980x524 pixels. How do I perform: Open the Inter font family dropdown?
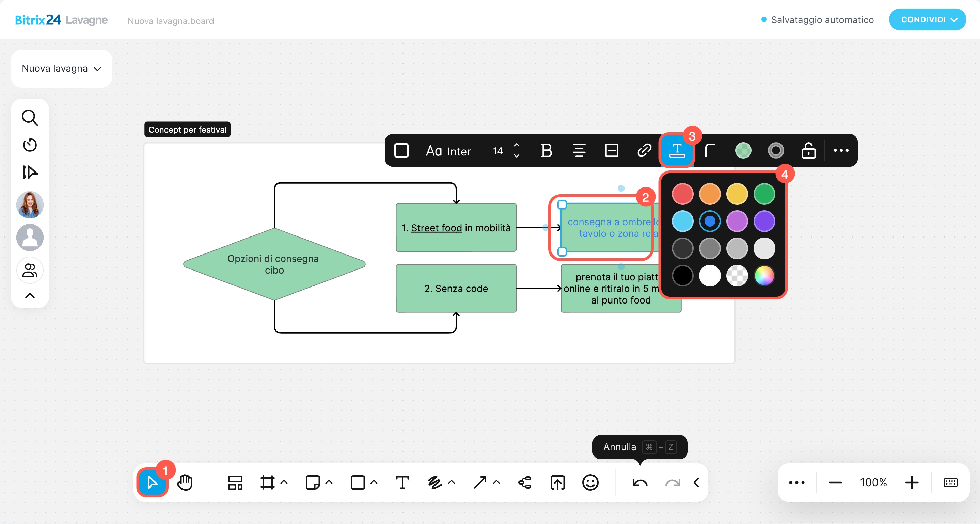(x=448, y=151)
